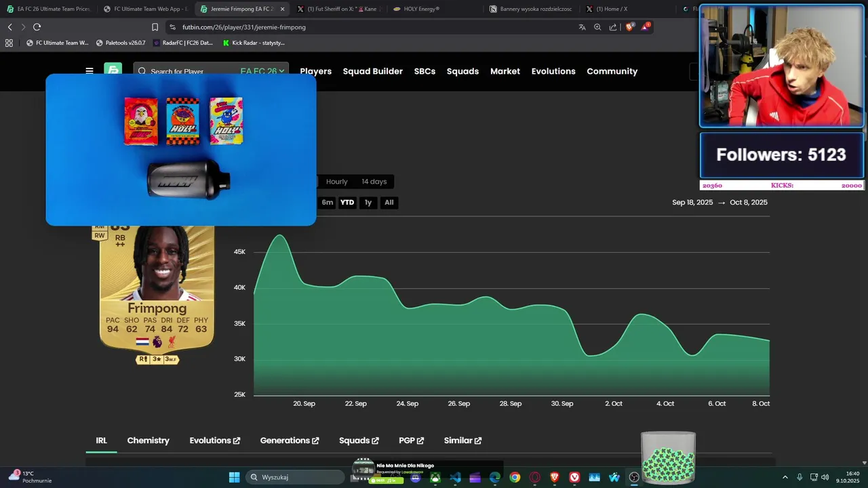This screenshot has width=868, height=488.
Task: Switch to the IRL tab
Action: [101, 441]
